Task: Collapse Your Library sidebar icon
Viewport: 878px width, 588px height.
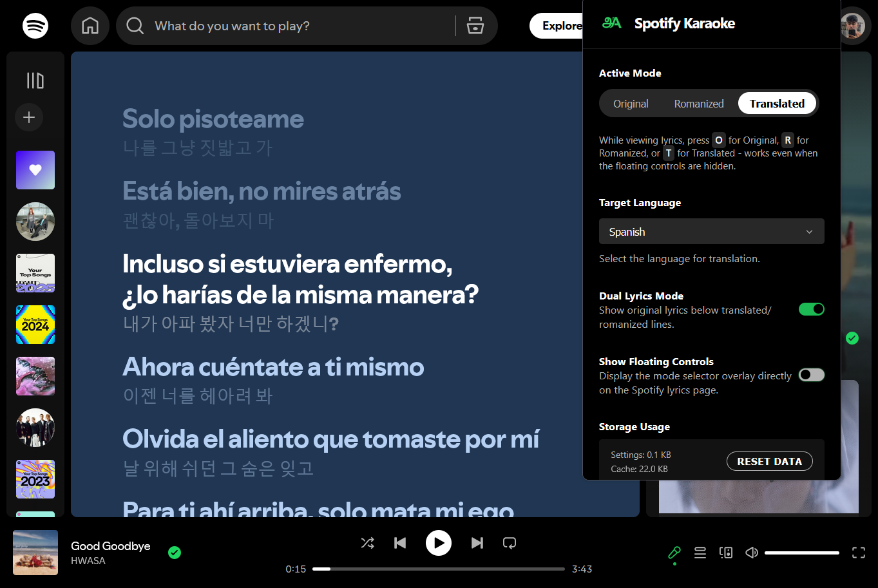Action: pos(35,81)
